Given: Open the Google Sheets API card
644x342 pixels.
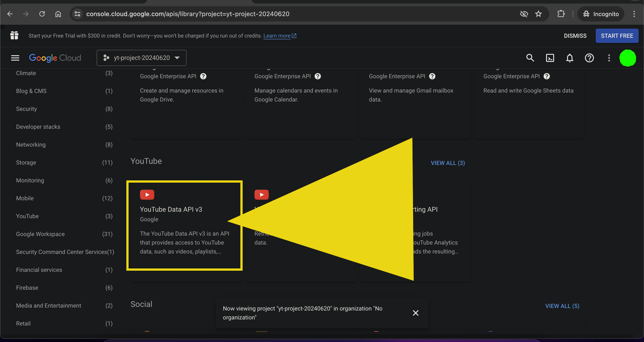Looking at the screenshot, I should [530, 104].
